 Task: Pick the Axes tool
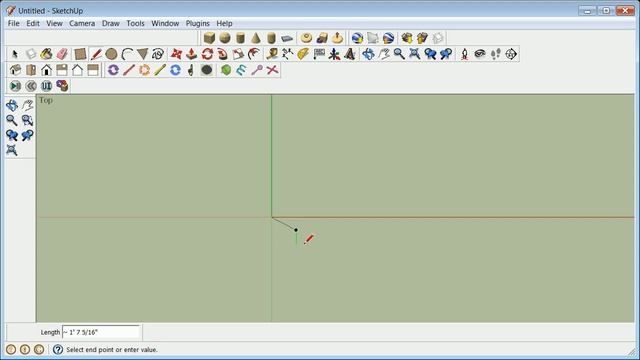[x=334, y=54]
